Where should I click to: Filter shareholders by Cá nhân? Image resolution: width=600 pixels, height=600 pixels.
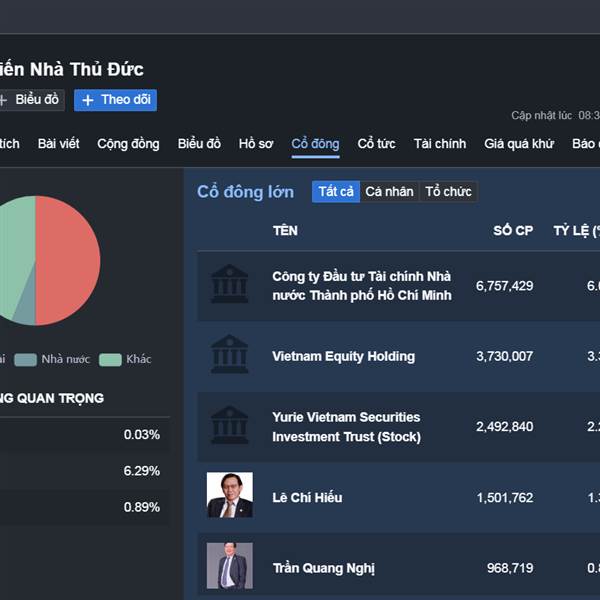coord(390,192)
